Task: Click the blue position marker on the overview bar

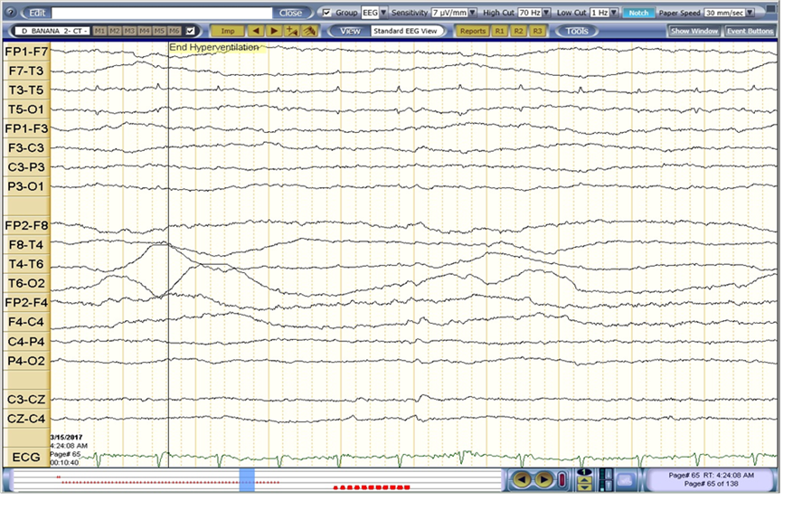Action: click(247, 480)
